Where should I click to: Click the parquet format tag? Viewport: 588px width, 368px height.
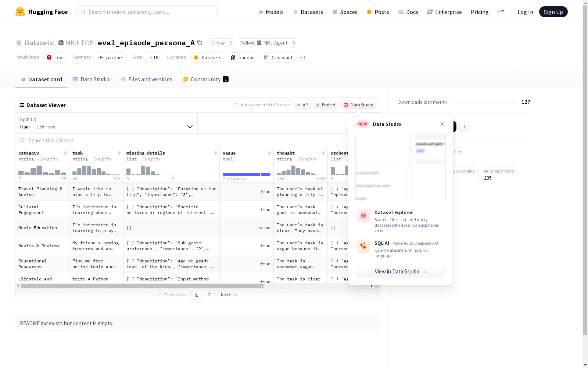pos(111,57)
